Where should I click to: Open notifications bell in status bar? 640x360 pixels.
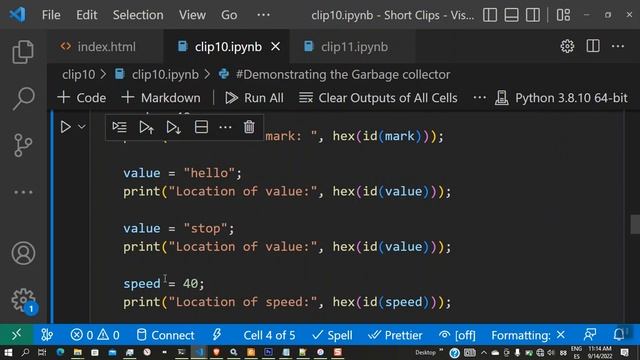(619, 335)
